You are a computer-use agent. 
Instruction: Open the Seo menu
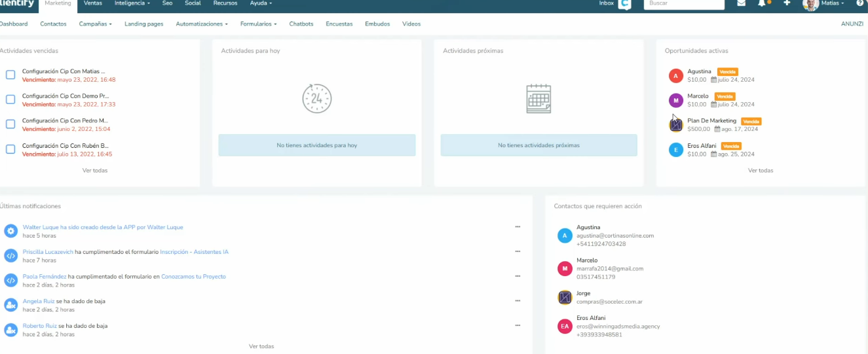167,3
